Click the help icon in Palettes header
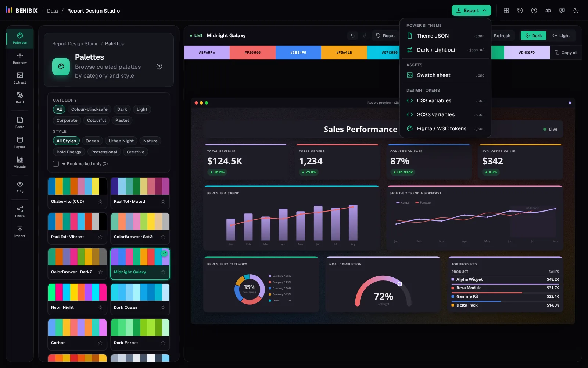The height and width of the screenshot is (368, 588). (159, 67)
